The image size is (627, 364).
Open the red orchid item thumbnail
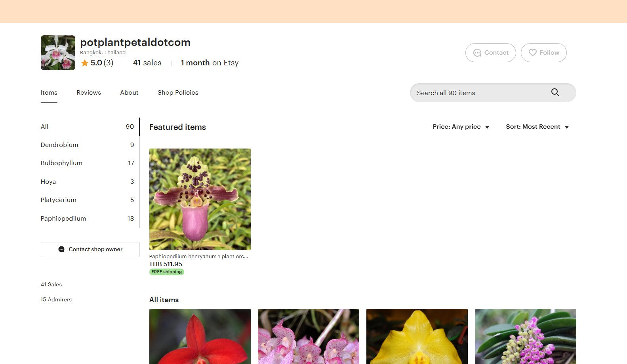pyautogui.click(x=200, y=336)
